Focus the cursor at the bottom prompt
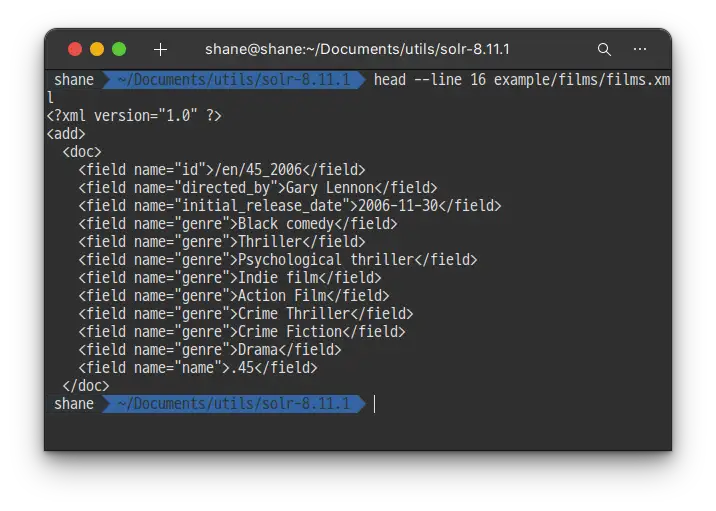 point(374,404)
